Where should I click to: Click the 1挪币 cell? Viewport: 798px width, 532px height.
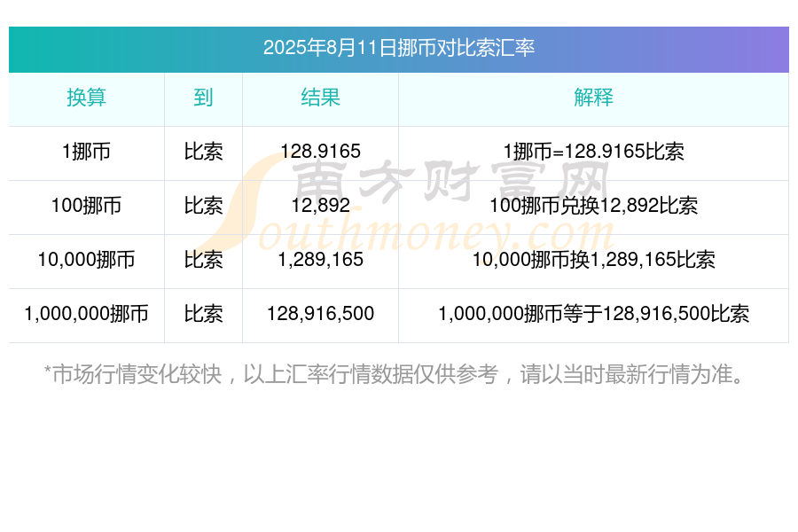coord(86,152)
